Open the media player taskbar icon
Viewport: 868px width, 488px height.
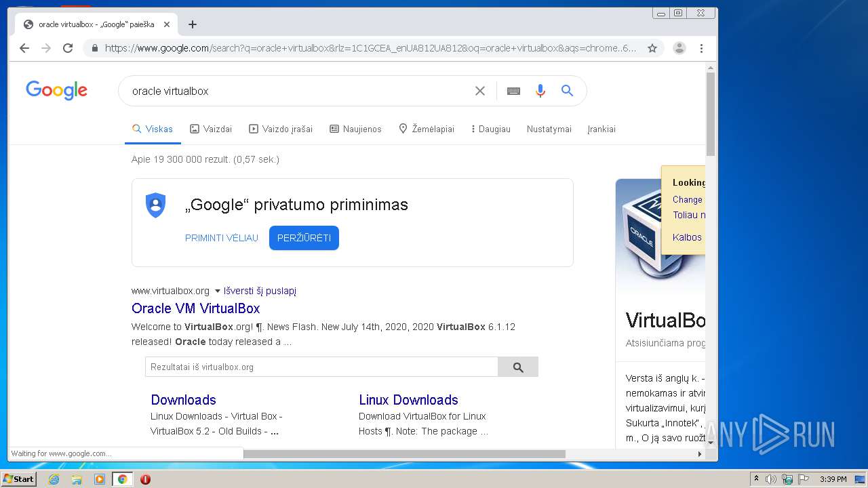[x=100, y=479]
